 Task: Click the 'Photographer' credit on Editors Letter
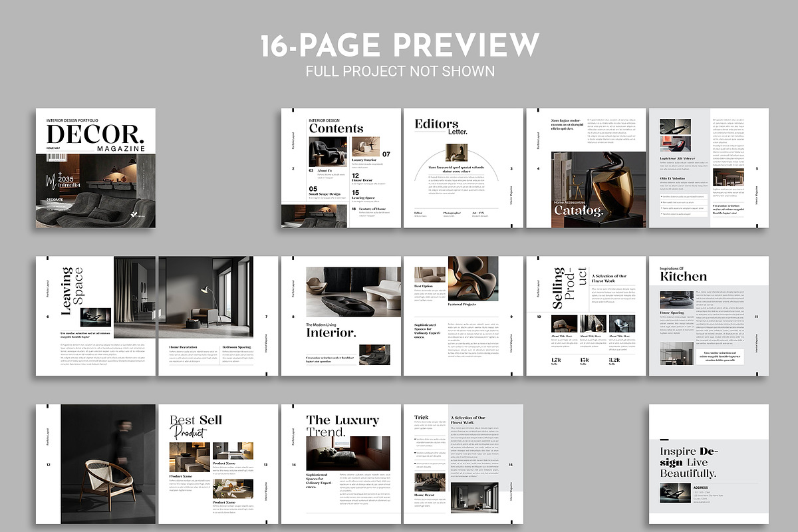click(x=452, y=213)
